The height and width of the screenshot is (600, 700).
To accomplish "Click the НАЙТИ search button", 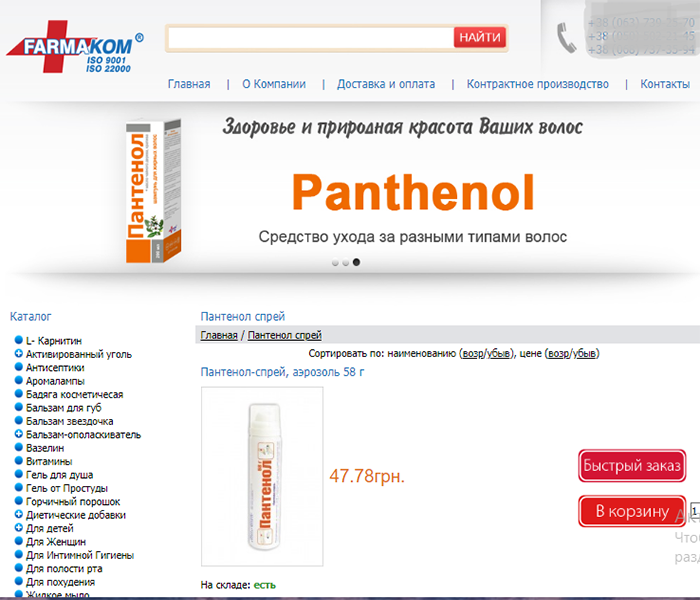I will (480, 38).
